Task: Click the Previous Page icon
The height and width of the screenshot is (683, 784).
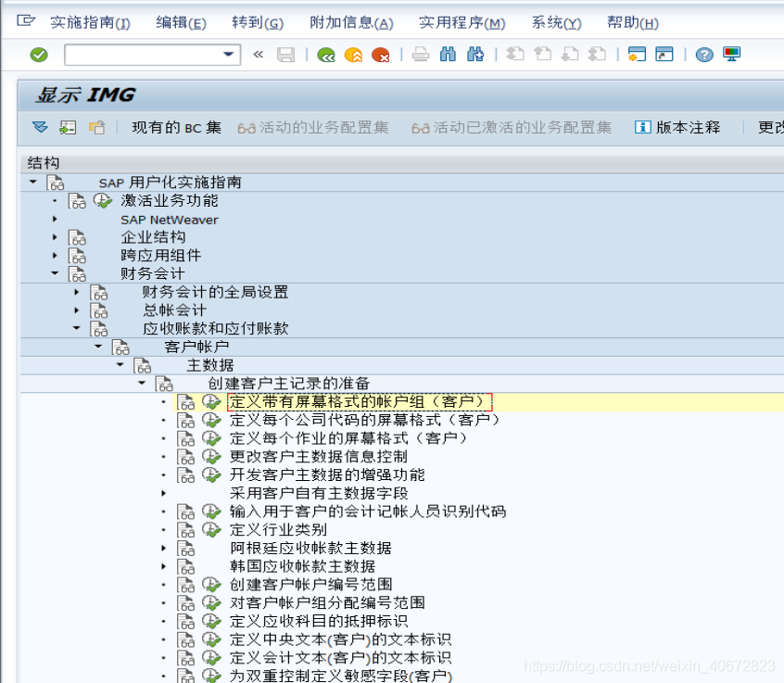Action: point(542,54)
